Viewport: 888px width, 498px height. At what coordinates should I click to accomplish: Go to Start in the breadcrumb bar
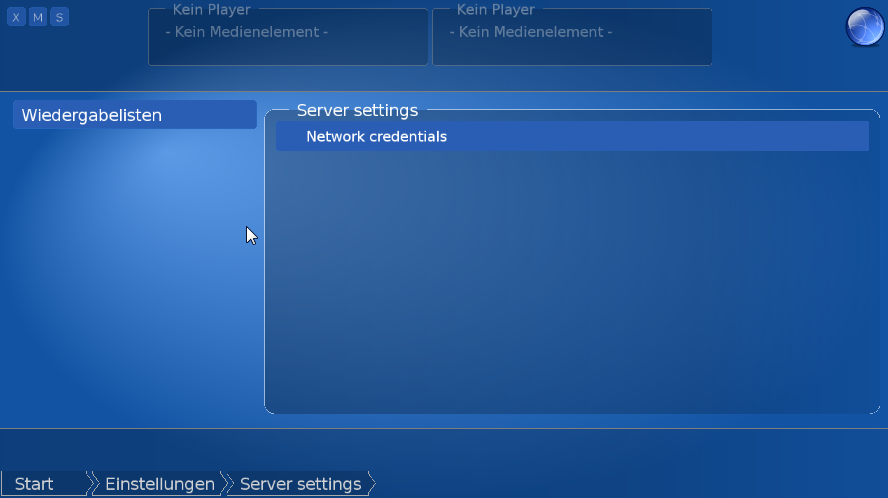[45, 484]
